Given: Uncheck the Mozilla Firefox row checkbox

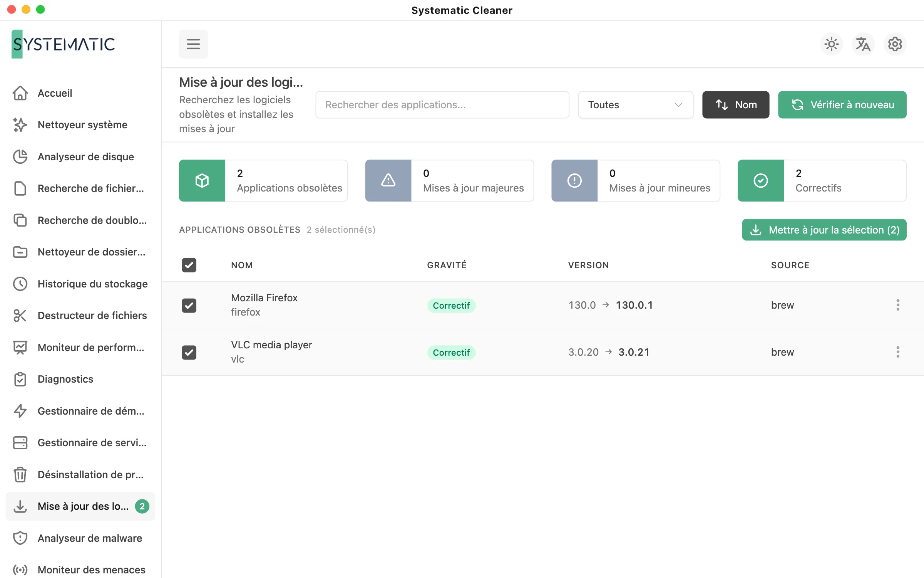Looking at the screenshot, I should pos(189,305).
